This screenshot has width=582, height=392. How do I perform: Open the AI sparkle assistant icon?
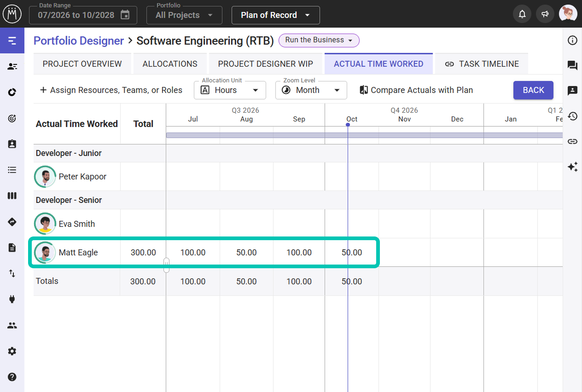point(572,167)
